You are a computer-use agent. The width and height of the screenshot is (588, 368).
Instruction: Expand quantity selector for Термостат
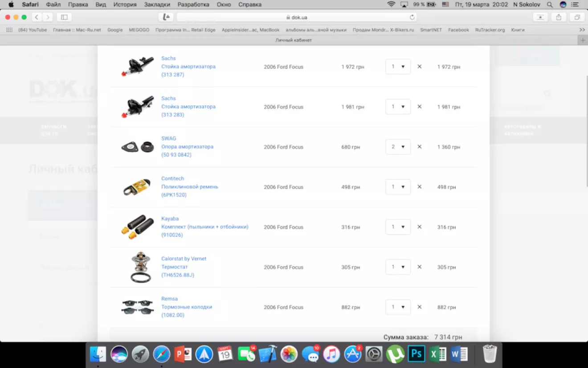398,267
